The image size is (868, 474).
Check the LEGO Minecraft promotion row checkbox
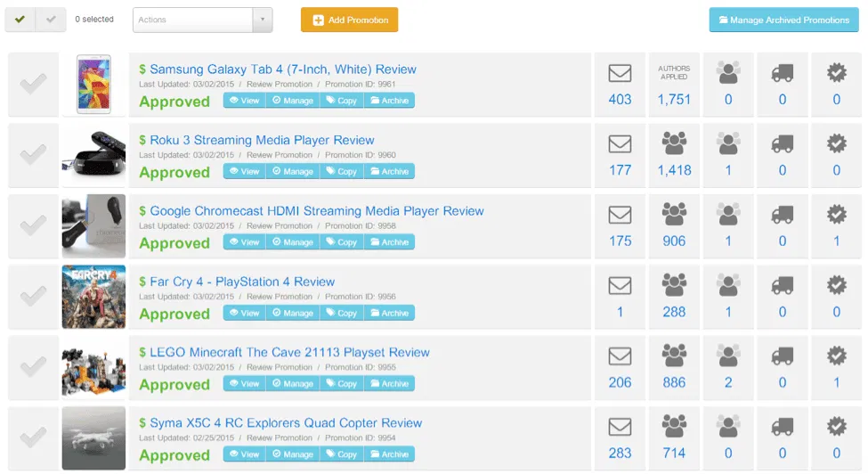coord(33,367)
